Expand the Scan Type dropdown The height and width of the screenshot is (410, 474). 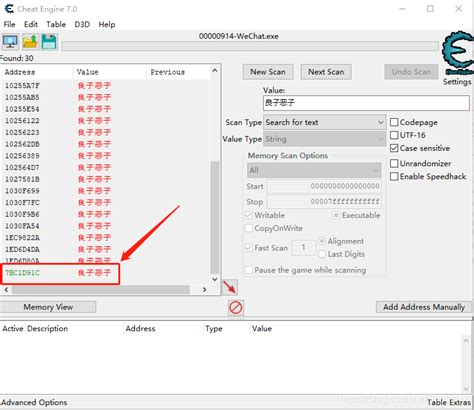325,122
